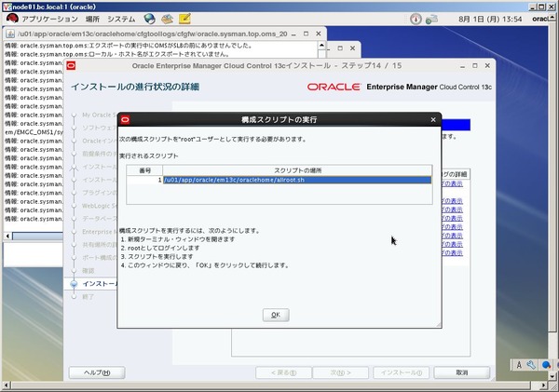This screenshot has width=559, height=392.
Task: Close the log file viewer window
Action: 319,34
